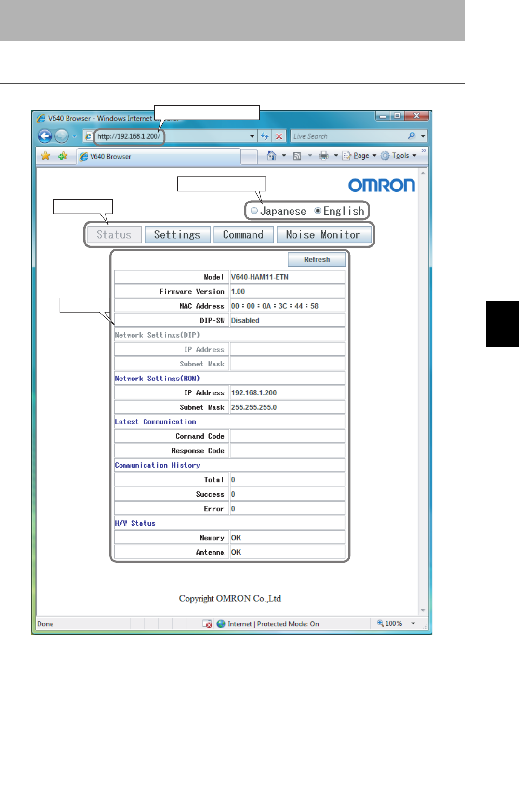Click the Network Settings(ROM) heading
This screenshot has height=812, width=519.
[157, 378]
